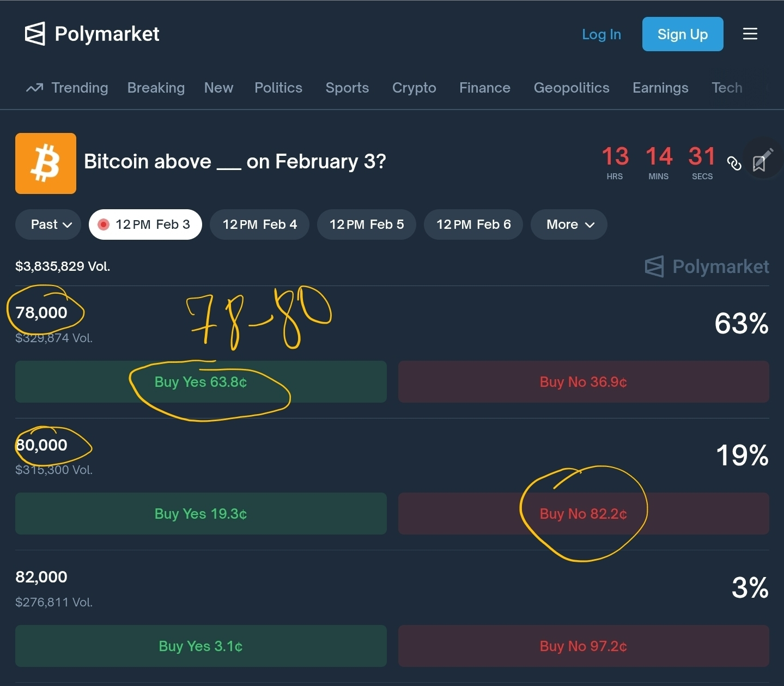This screenshot has height=686, width=784.
Task: Open the Bitcoin market icon
Action: [46, 163]
